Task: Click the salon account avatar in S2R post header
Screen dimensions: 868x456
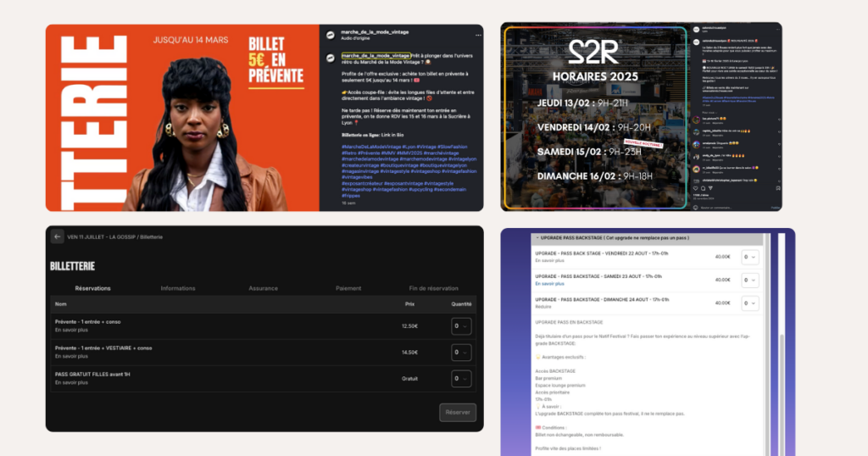Action: click(x=696, y=30)
